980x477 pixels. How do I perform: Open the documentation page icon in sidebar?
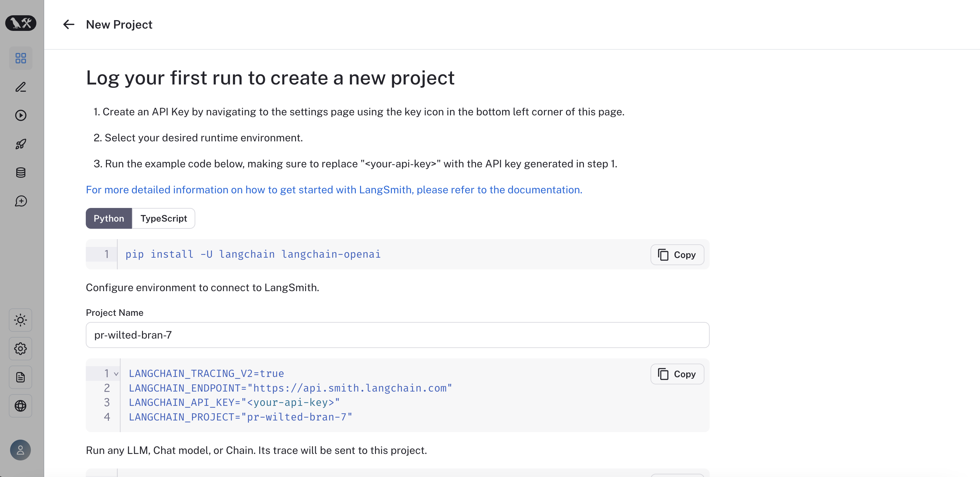pyautogui.click(x=20, y=377)
